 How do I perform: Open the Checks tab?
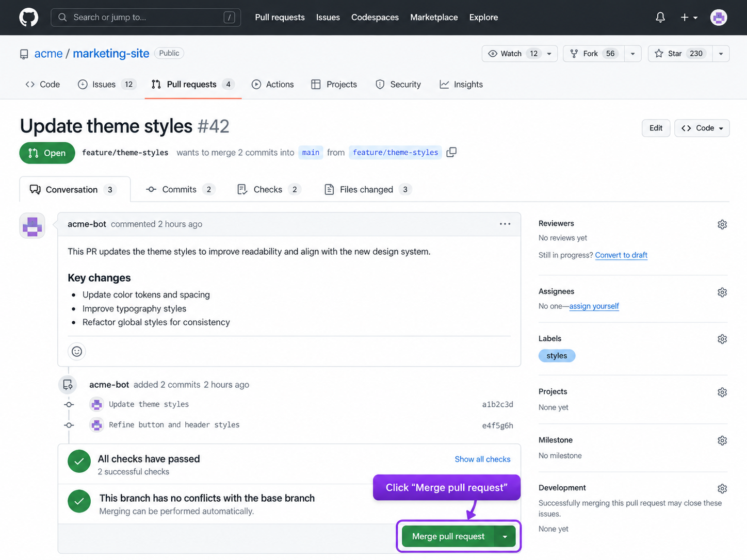(269, 189)
